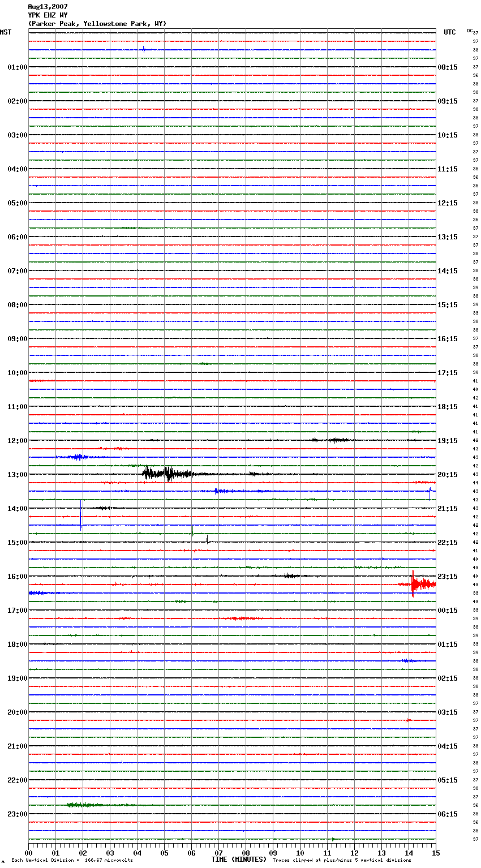Select the '17:15' UTC time label
481x868 pixels.
click(x=448, y=373)
